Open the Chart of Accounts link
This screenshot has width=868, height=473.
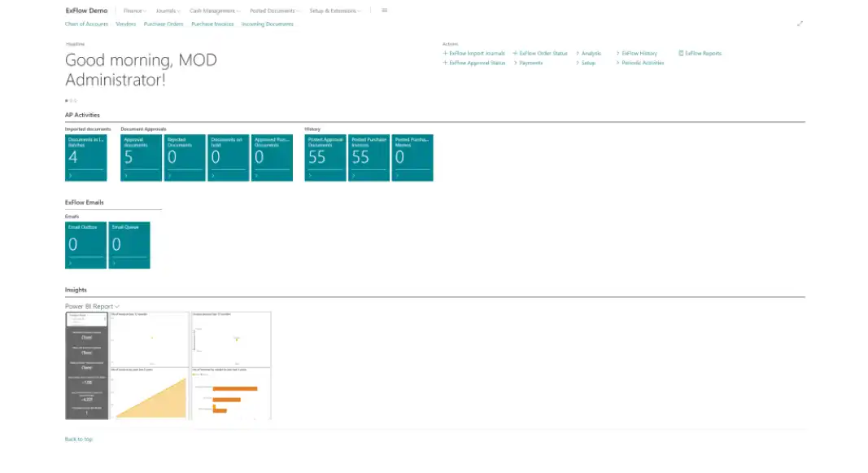click(86, 24)
